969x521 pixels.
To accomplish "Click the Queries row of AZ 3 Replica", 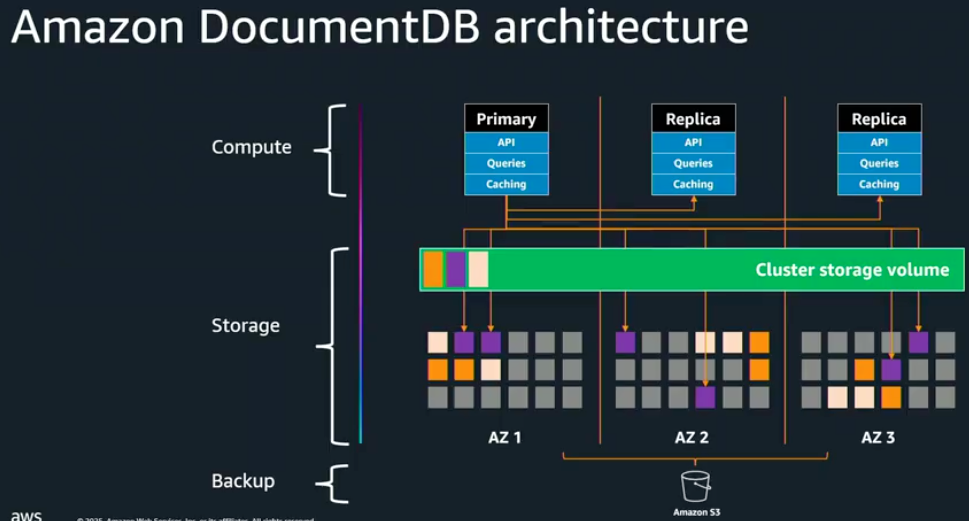I will pyautogui.click(x=879, y=163).
